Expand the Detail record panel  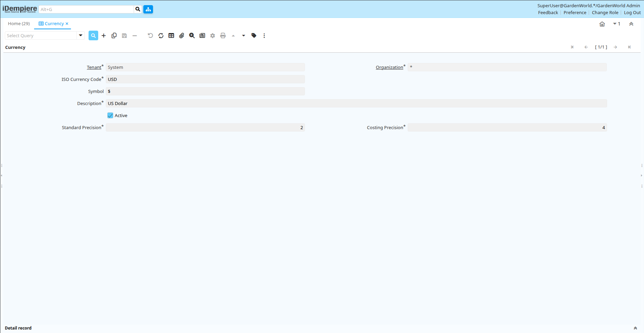point(635,328)
